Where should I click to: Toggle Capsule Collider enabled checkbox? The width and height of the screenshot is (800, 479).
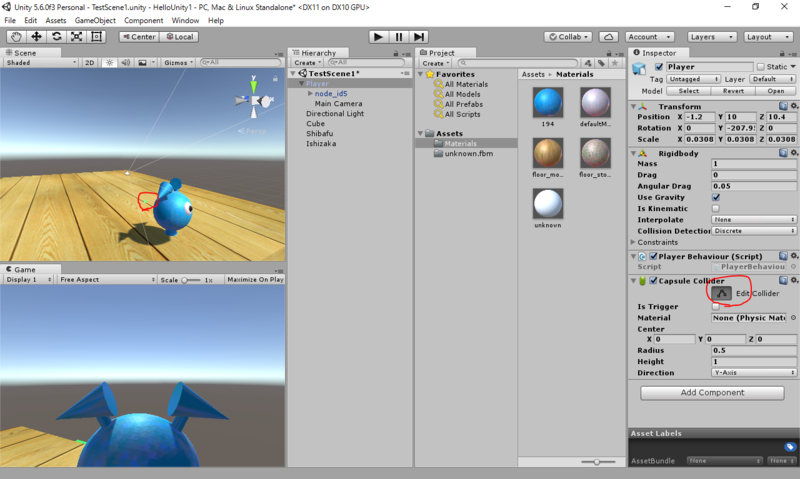pos(654,281)
